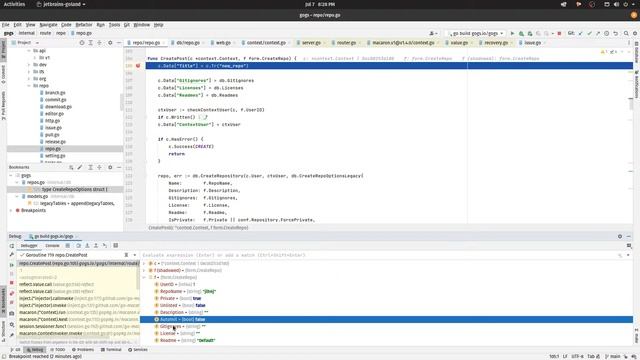This screenshot has height=360, width=640.
Task: Open TODO tool window button
Action: [x=58, y=350]
